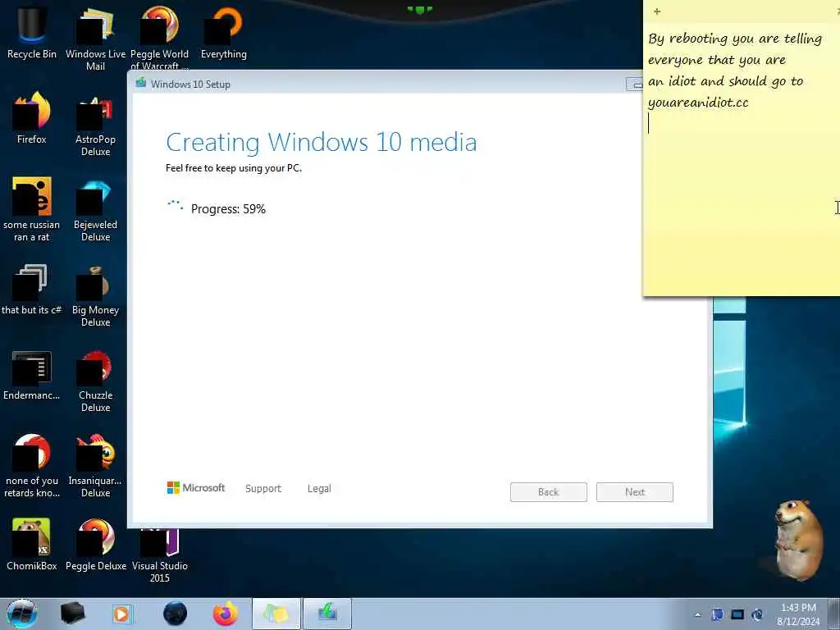Open the dark globe taskbar icon
Image resolution: width=840 pixels, height=630 pixels.
(176, 614)
